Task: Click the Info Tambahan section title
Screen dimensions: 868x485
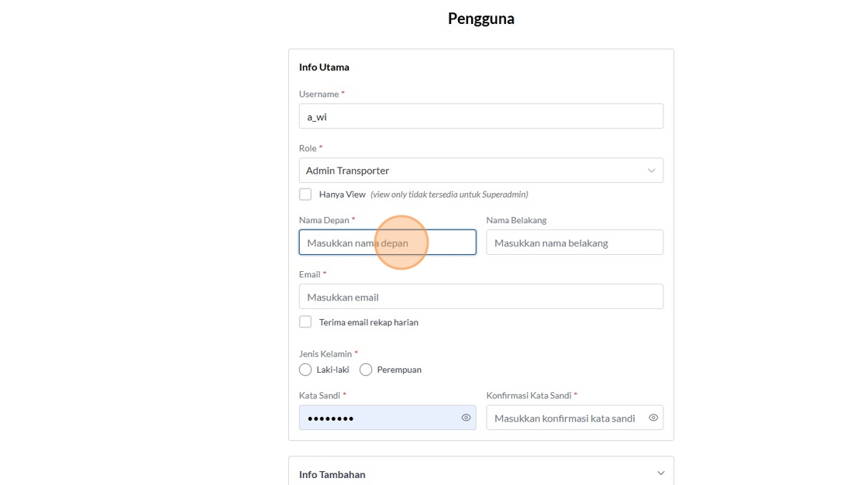Action: click(332, 474)
